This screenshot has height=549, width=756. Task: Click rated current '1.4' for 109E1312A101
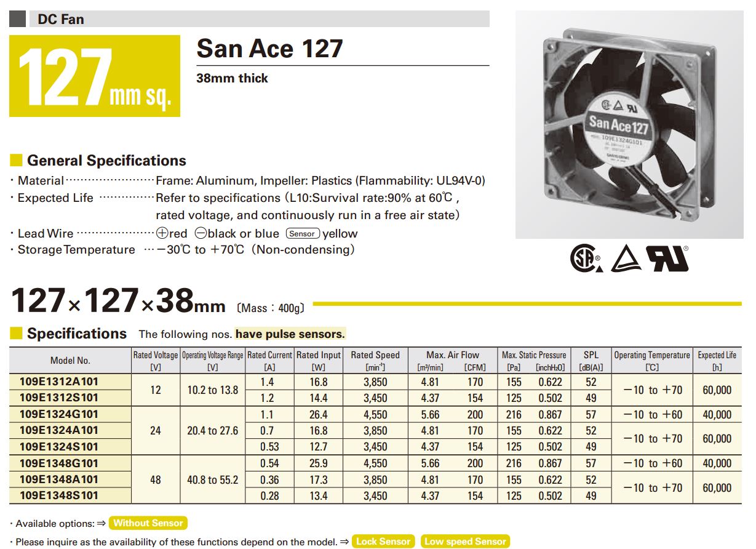pyautogui.click(x=270, y=382)
